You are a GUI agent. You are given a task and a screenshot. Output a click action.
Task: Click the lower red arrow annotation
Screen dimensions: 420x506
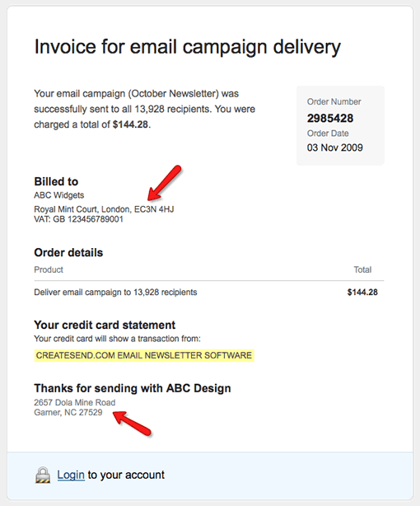(x=132, y=423)
